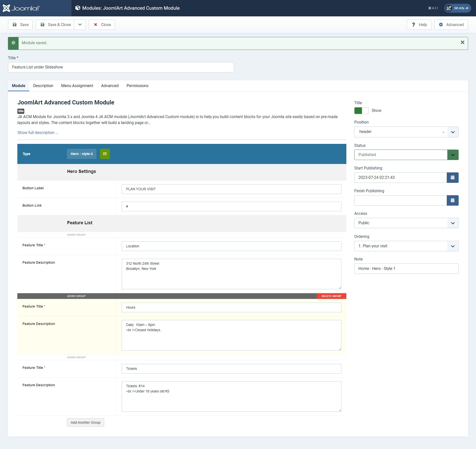Open the Finish Publishing calendar picker
The height and width of the screenshot is (449, 476).
point(452,200)
